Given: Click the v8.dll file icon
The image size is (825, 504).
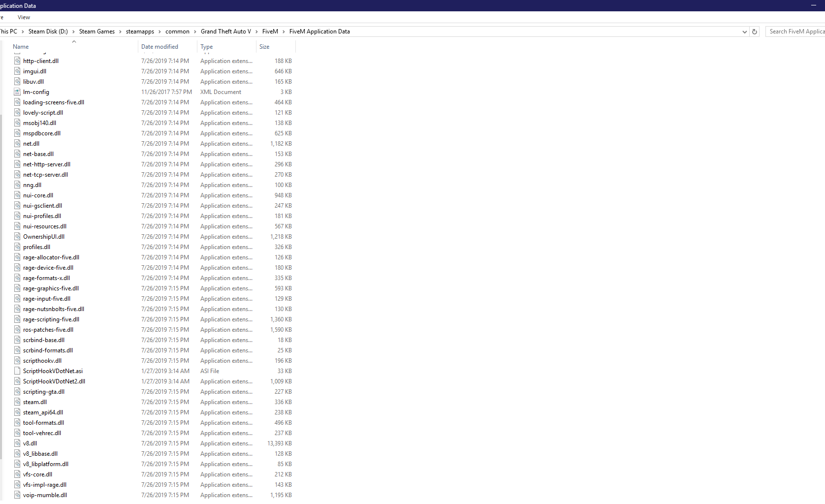Looking at the screenshot, I should [x=17, y=443].
